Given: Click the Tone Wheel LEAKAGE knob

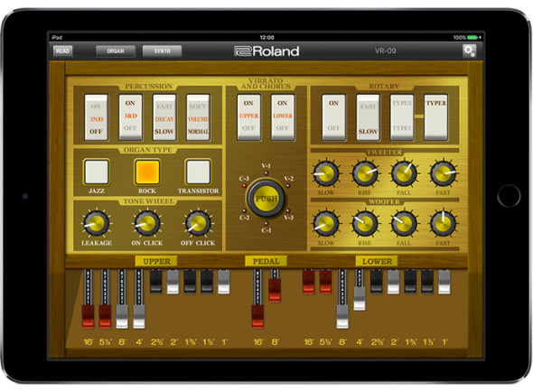Looking at the screenshot, I should [x=97, y=223].
